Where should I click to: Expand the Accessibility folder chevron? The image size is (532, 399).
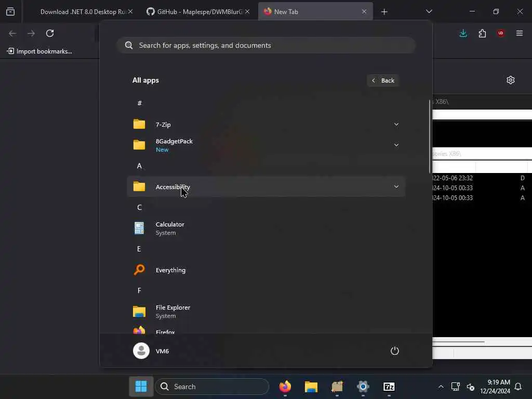pos(396,187)
